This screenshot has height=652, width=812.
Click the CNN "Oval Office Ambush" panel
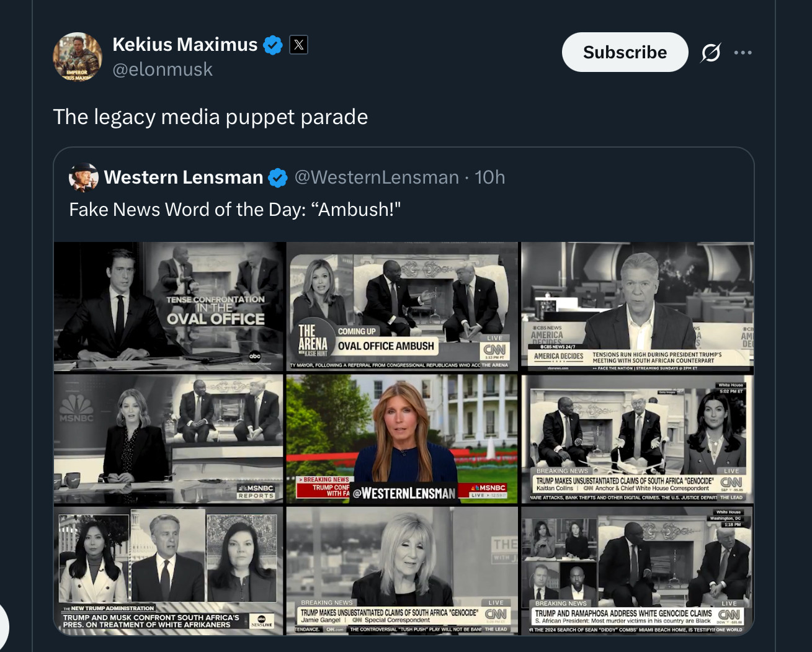click(402, 306)
